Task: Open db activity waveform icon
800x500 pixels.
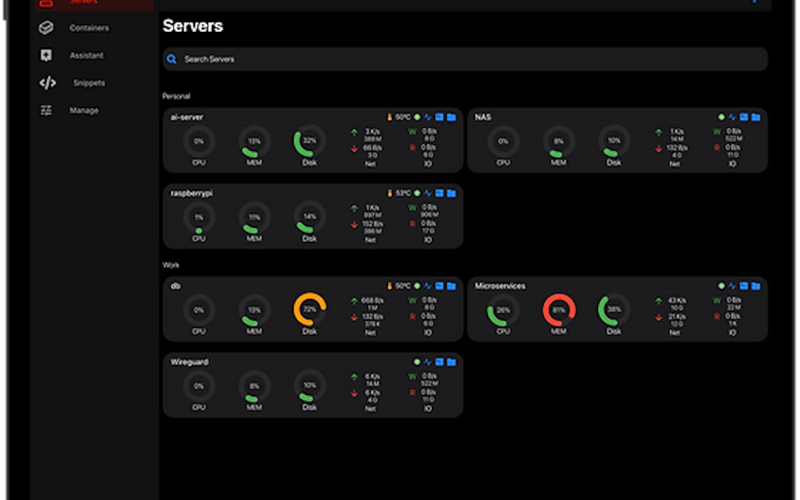Action: tap(428, 286)
